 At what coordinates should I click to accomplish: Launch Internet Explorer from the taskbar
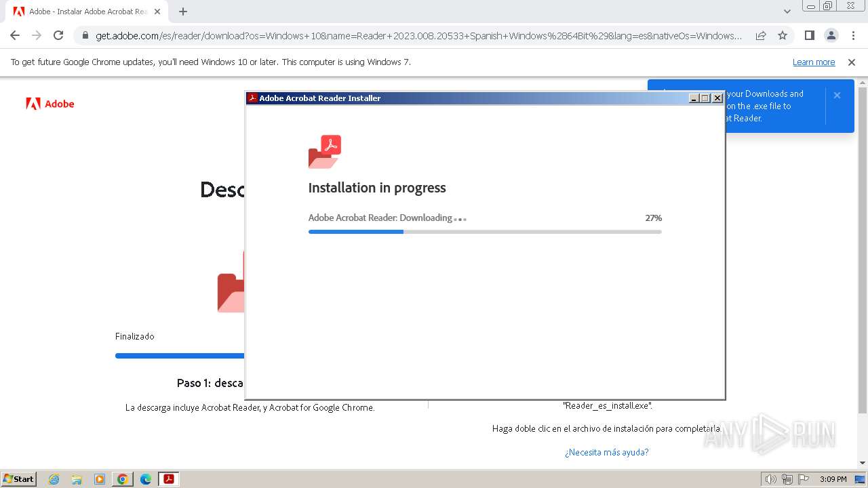54,479
